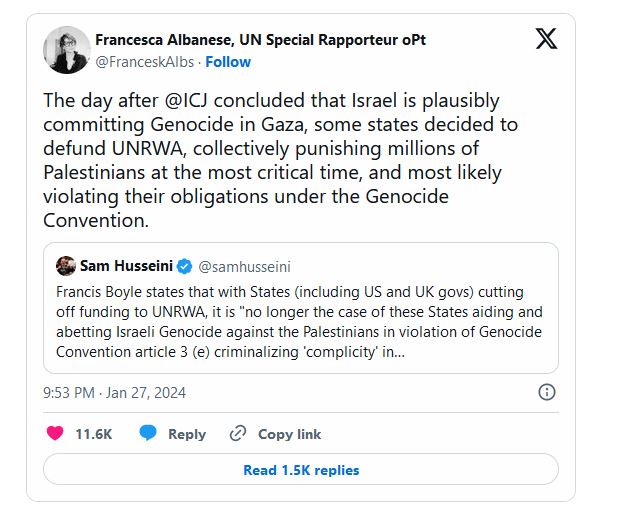Open Francesca Albanese's profile avatar
The height and width of the screenshot is (523, 624).
68,50
